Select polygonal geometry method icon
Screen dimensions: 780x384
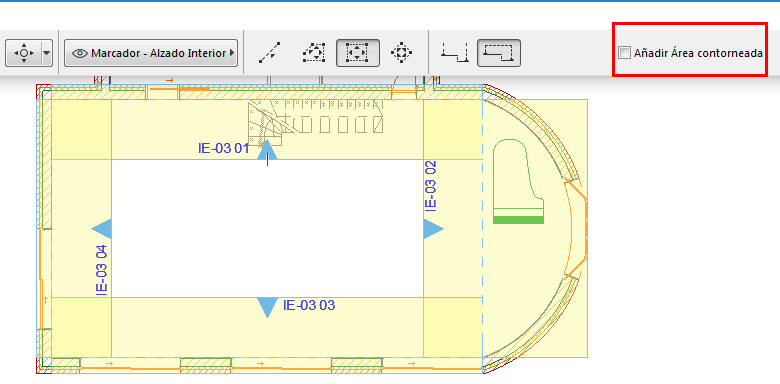tap(314, 53)
